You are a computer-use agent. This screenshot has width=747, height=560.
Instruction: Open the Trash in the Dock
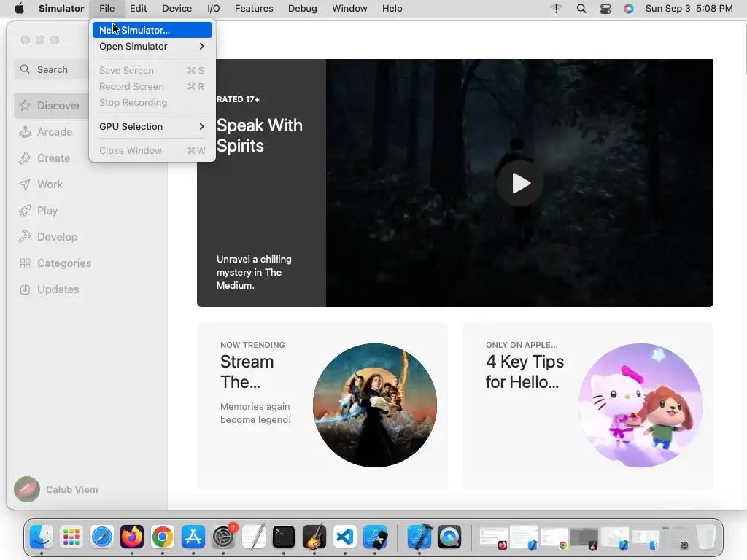click(x=705, y=537)
